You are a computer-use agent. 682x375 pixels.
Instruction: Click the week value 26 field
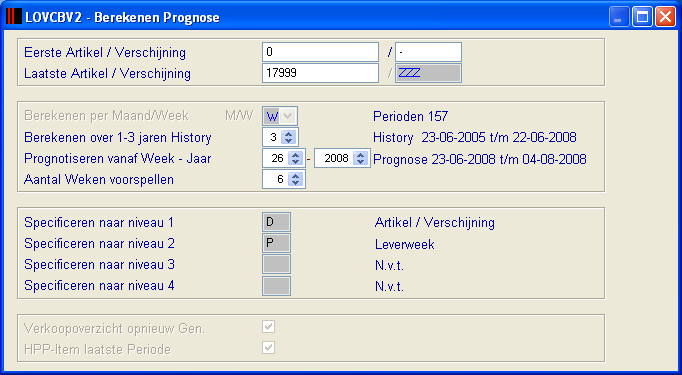pos(276,159)
